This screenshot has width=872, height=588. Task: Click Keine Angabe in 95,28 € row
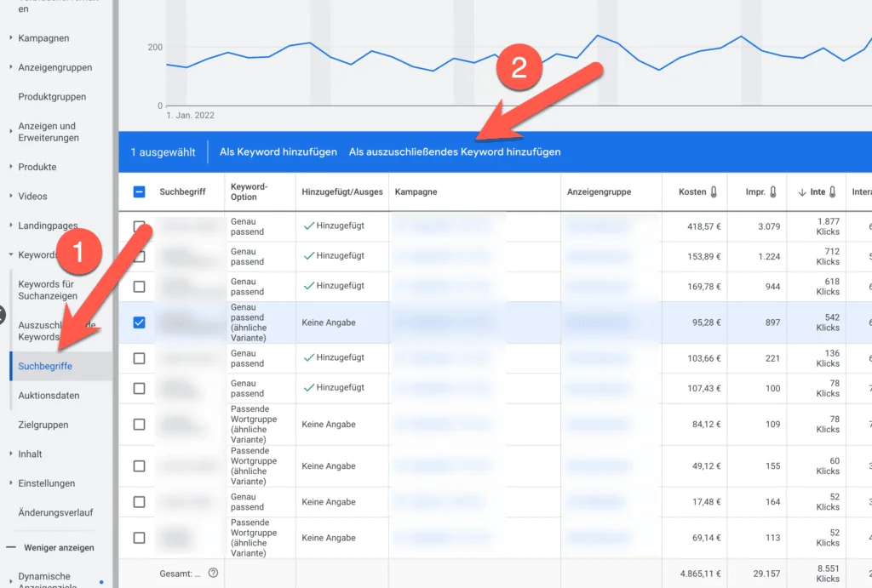[329, 323]
